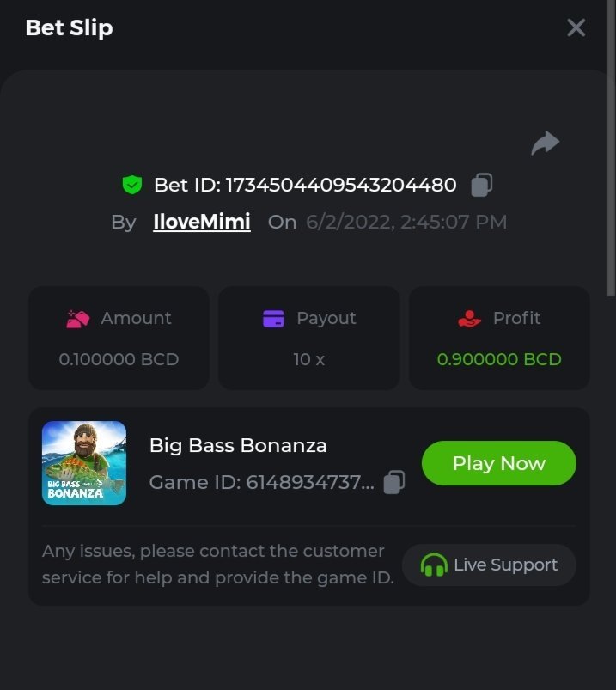Click the 0.100000 BCD amount value

pyautogui.click(x=119, y=359)
